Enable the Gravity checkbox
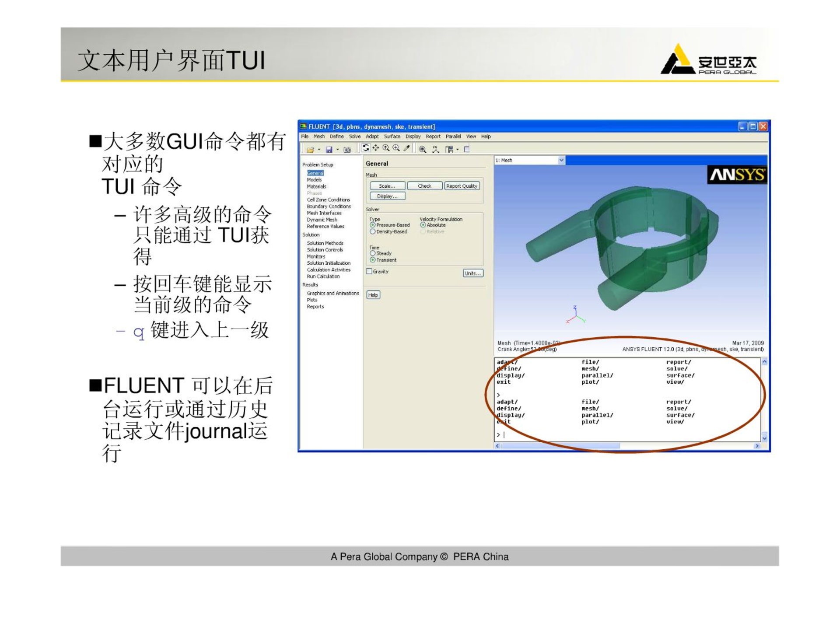 point(369,271)
